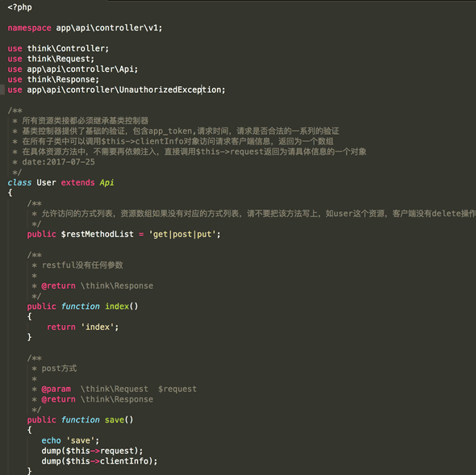Click the 'namespace' keyword
The height and width of the screenshot is (475, 476).
29,28
